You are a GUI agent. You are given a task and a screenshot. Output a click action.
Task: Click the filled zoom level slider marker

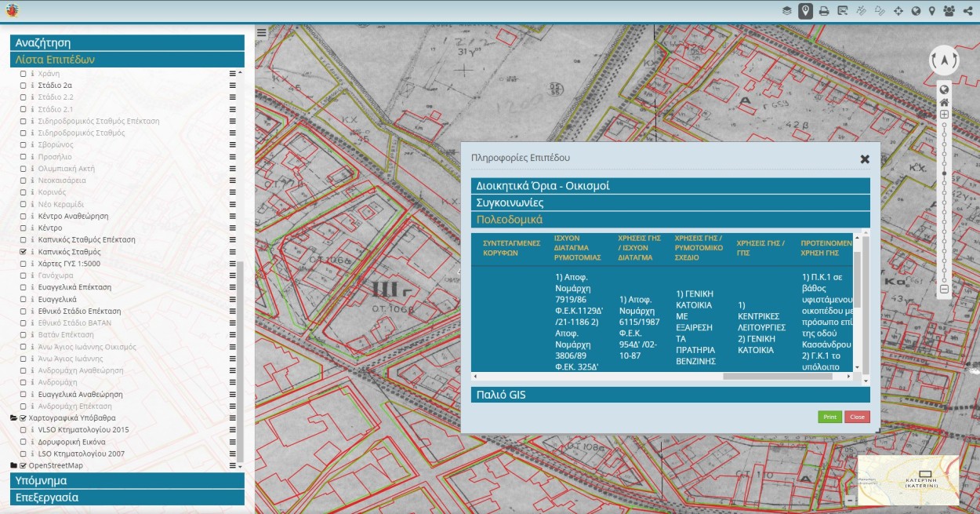pyautogui.click(x=945, y=173)
